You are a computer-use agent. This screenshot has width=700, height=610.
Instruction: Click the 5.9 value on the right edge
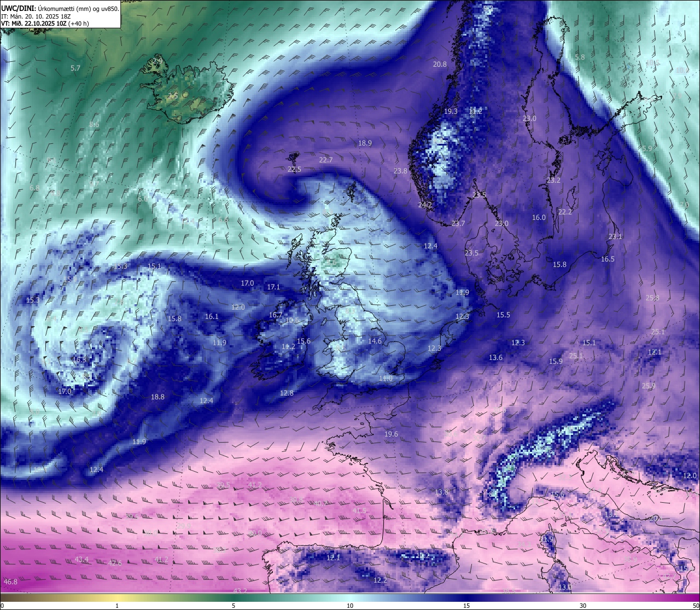(647, 148)
